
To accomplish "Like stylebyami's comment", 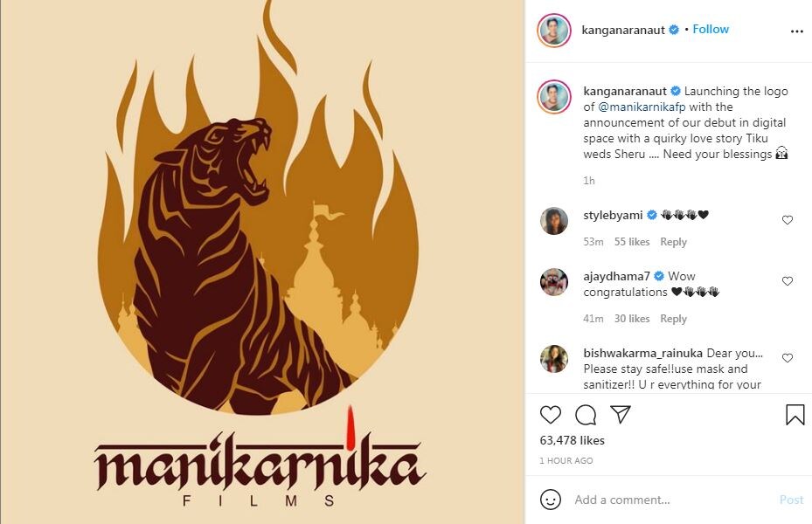I will click(x=788, y=220).
